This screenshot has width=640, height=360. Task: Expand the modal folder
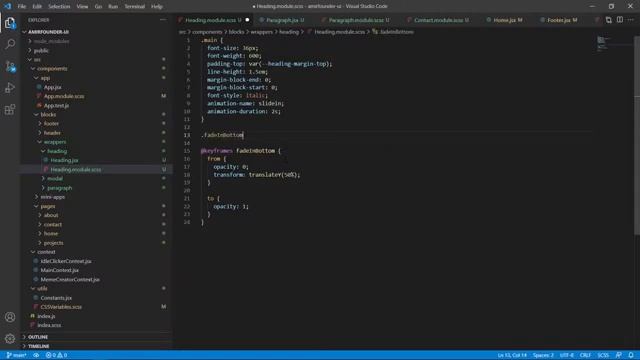(55, 178)
